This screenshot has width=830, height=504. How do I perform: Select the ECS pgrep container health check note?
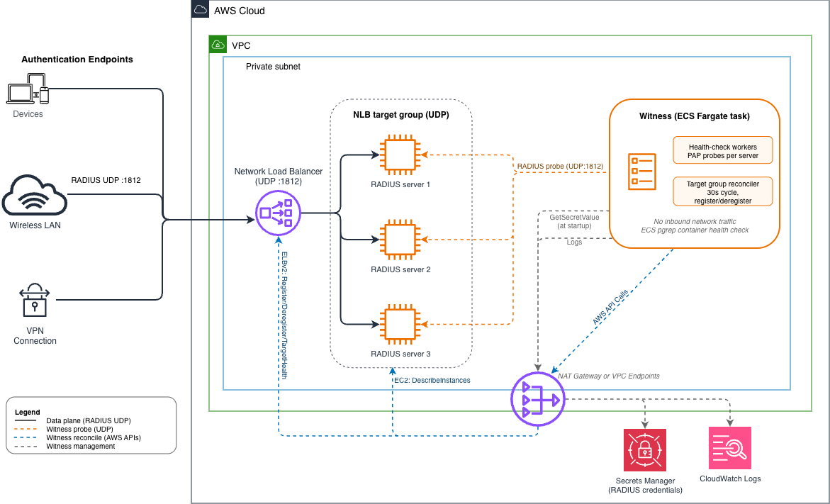point(695,230)
